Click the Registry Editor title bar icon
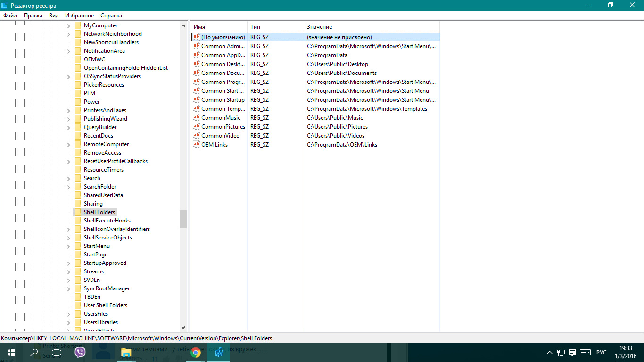This screenshot has height=362, width=644. (x=5, y=5)
